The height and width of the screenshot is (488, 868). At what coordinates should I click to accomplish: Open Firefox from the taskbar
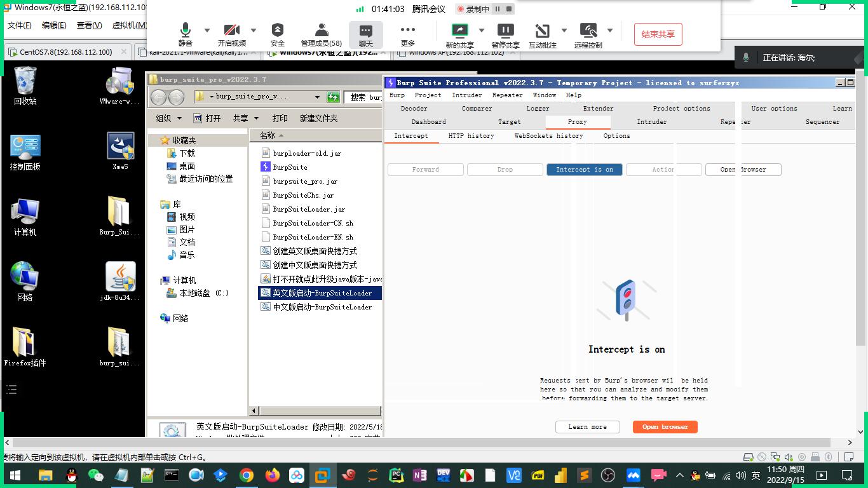coord(273,475)
